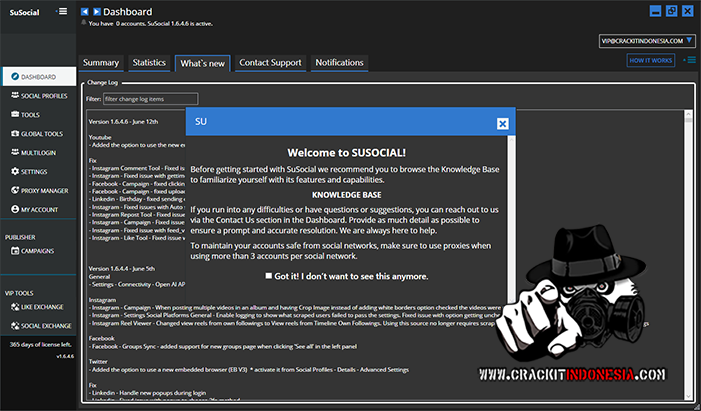Switch to the Contact Support tab
The image size is (701, 411).
270,63
